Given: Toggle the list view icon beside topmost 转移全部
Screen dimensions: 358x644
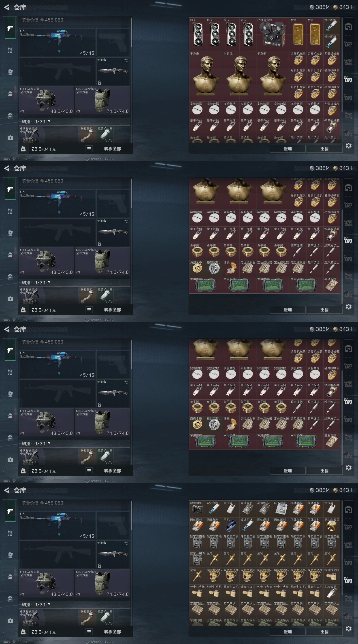Looking at the screenshot, I should [89, 149].
